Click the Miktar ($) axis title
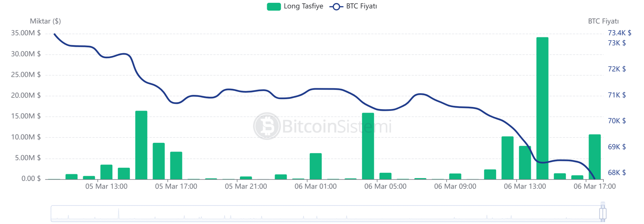The image size is (644, 224). point(45,21)
